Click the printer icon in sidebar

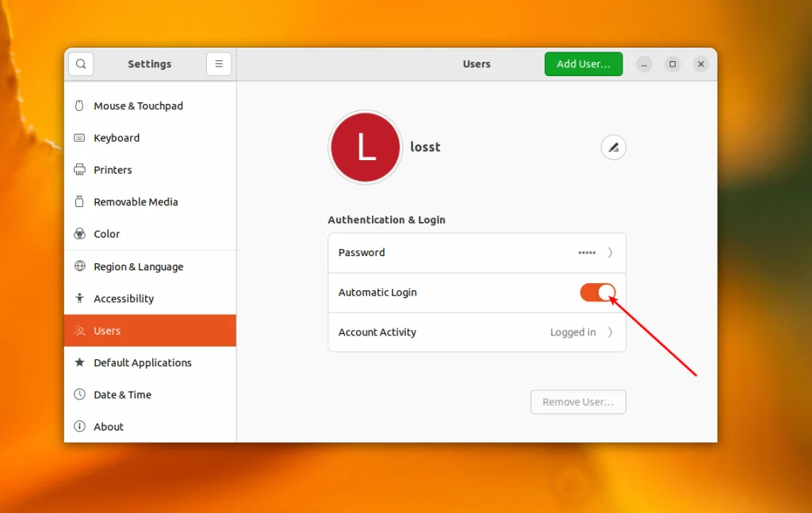pos(79,170)
